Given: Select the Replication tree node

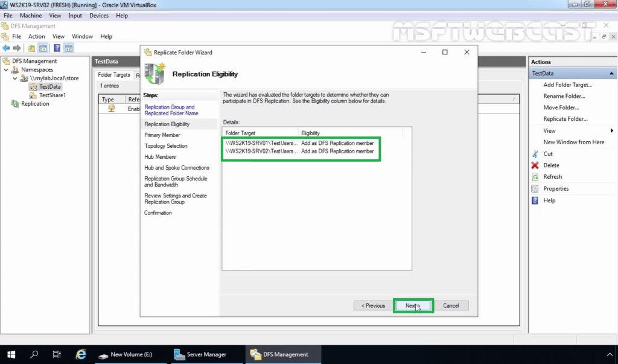Looking at the screenshot, I should pos(35,104).
